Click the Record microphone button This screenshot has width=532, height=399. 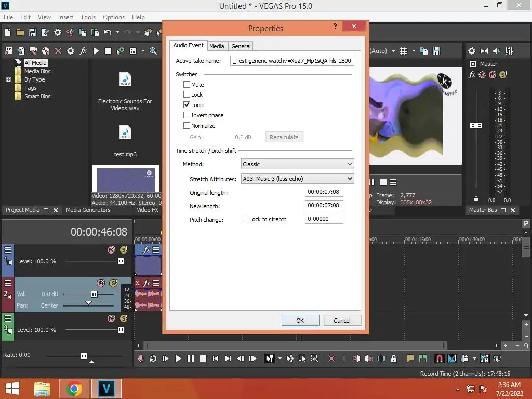pyautogui.click(x=140, y=358)
